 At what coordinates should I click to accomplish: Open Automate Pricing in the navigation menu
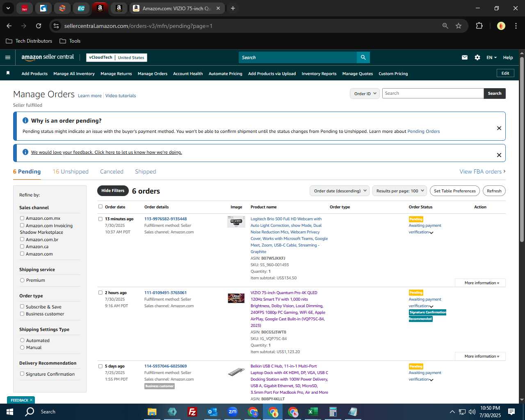(226, 74)
